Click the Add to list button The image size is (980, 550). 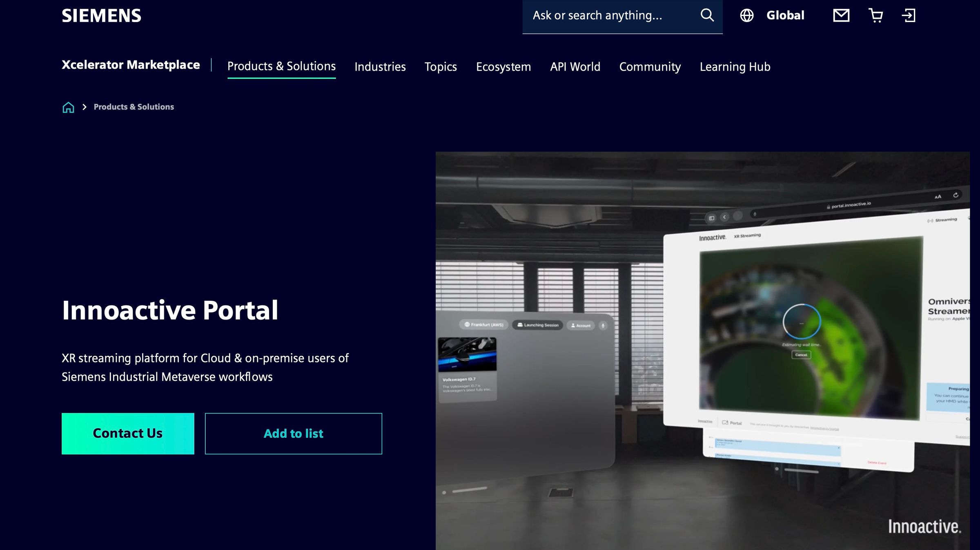(293, 434)
